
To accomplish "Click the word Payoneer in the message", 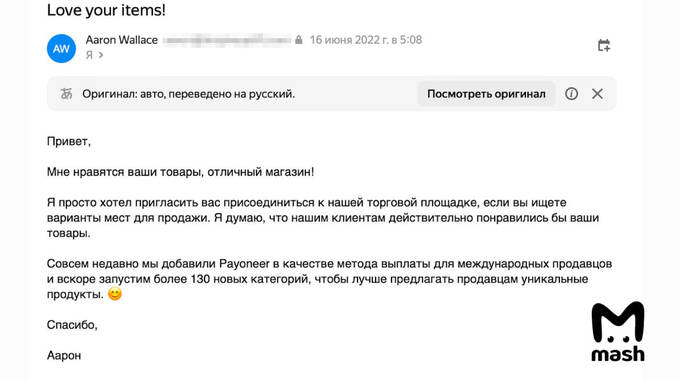I will tap(245, 264).
